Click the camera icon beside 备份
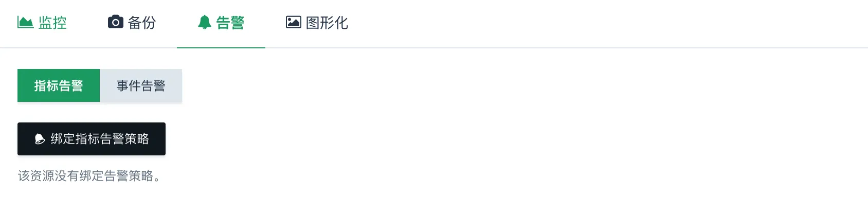The height and width of the screenshot is (213, 868). tap(116, 22)
